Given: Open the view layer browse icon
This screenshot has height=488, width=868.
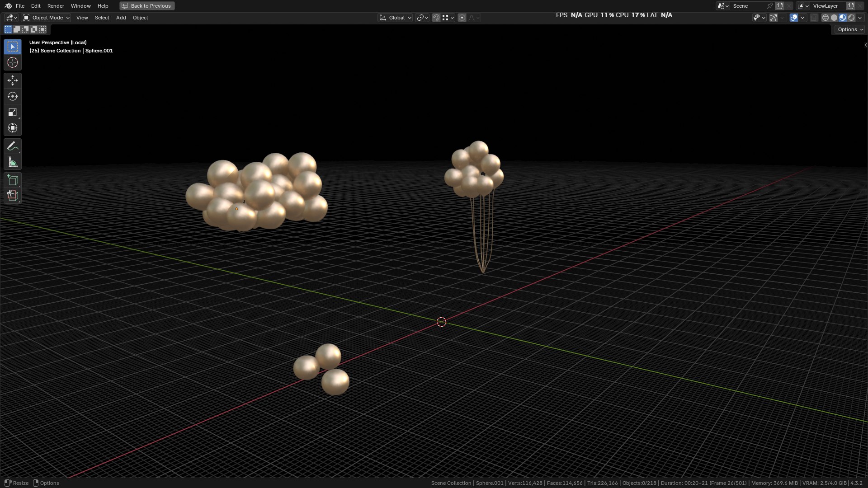Looking at the screenshot, I should pos(803,6).
